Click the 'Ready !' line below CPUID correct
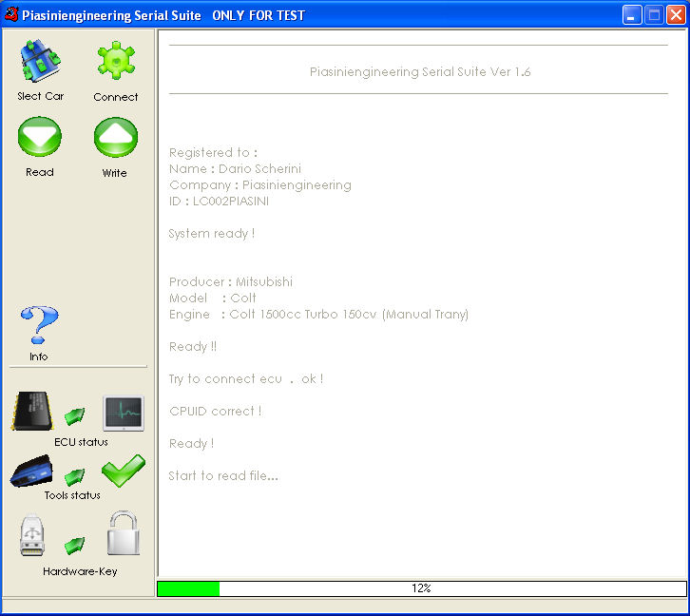The height and width of the screenshot is (616, 690). click(x=191, y=444)
